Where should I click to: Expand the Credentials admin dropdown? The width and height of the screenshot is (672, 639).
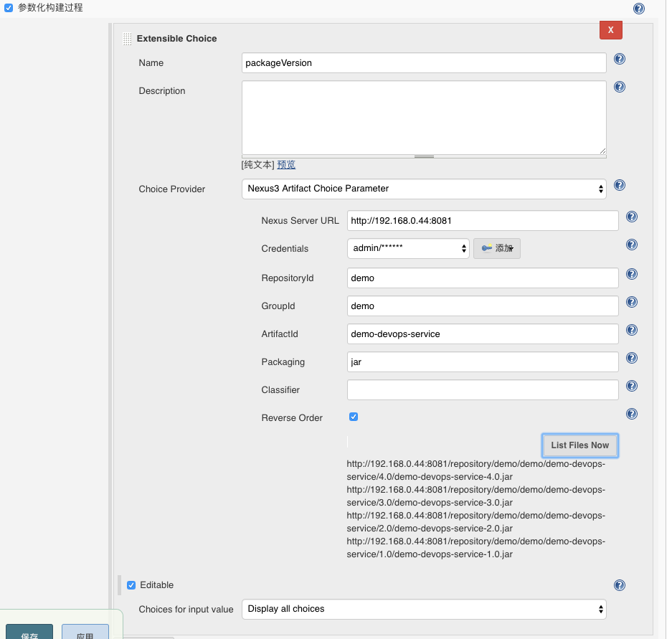[x=408, y=248]
